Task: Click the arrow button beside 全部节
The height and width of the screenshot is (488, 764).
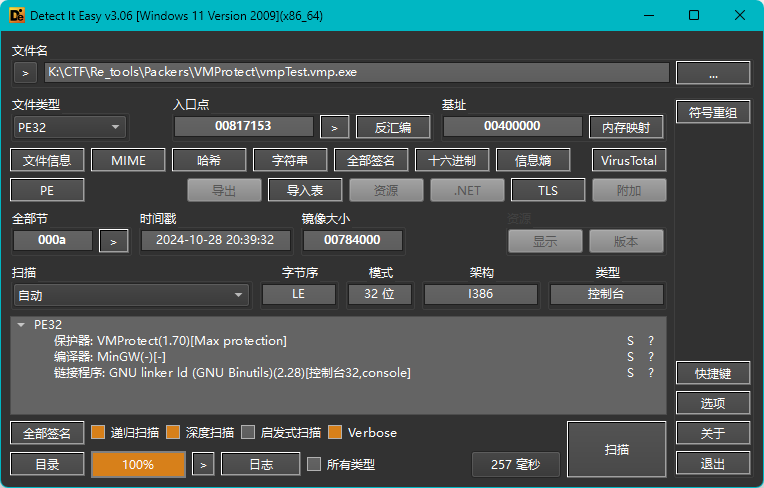Action: click(x=114, y=241)
